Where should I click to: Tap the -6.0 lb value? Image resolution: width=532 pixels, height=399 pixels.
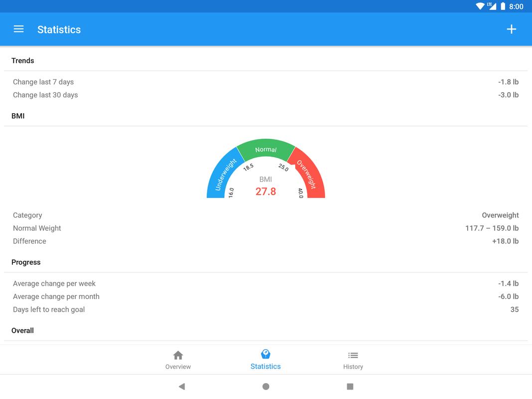pyautogui.click(x=508, y=297)
